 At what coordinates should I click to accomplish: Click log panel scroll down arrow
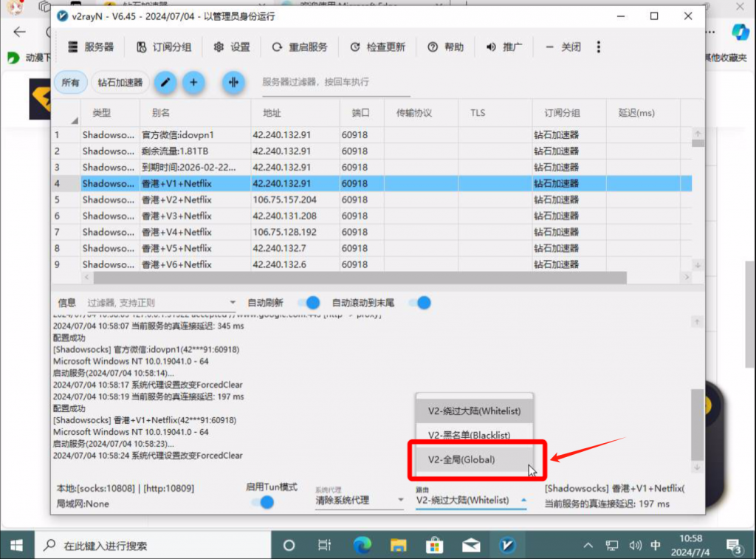697,467
